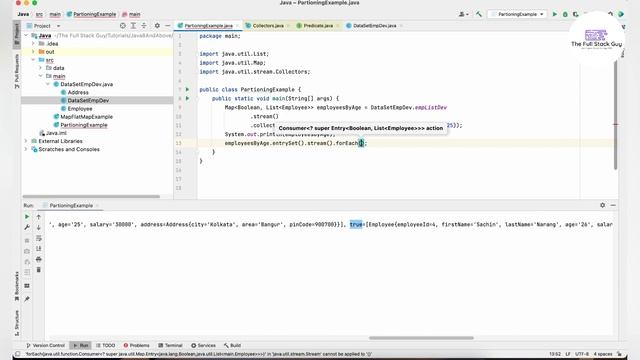Click Up the stack trace arrow in Run panel
The width and height of the screenshot is (640, 360).
click(39, 217)
